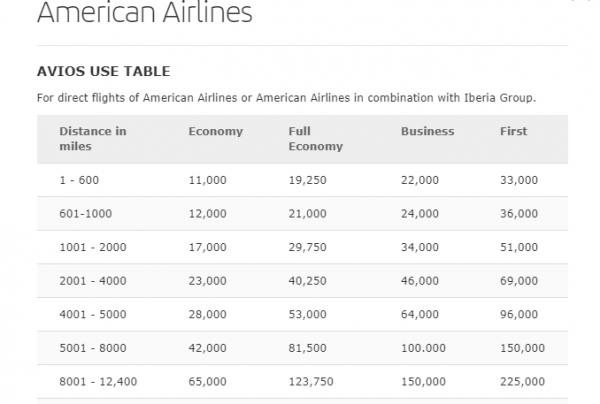Select the First column header
This screenshot has height=404, width=600.
pos(513,132)
